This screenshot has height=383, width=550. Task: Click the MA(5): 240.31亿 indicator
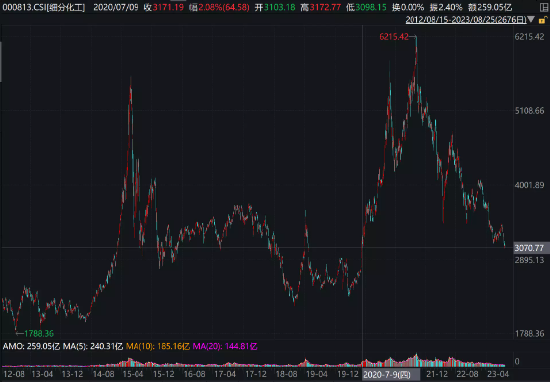93,347
